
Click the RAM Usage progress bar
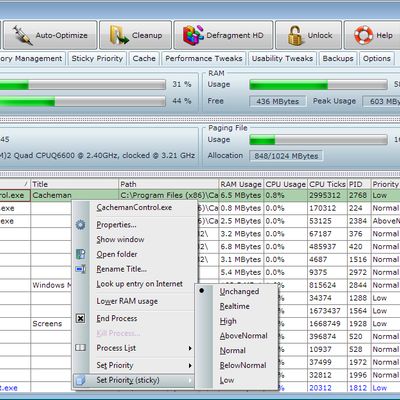[x=319, y=85]
